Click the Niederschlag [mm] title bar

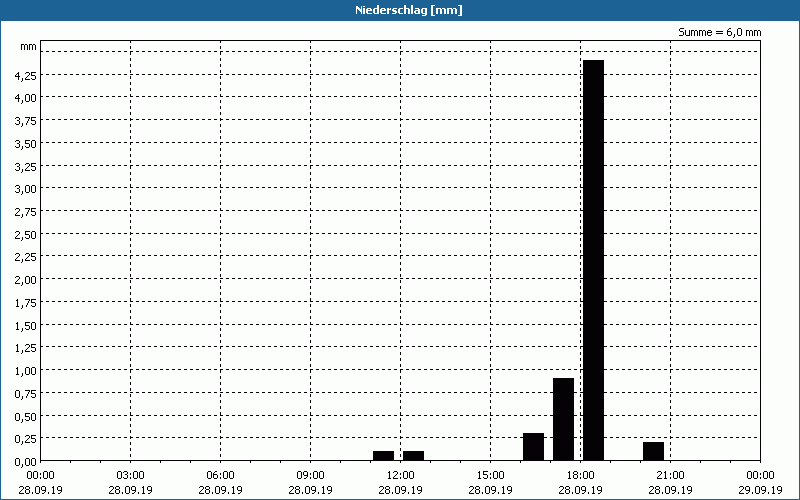[400, 10]
